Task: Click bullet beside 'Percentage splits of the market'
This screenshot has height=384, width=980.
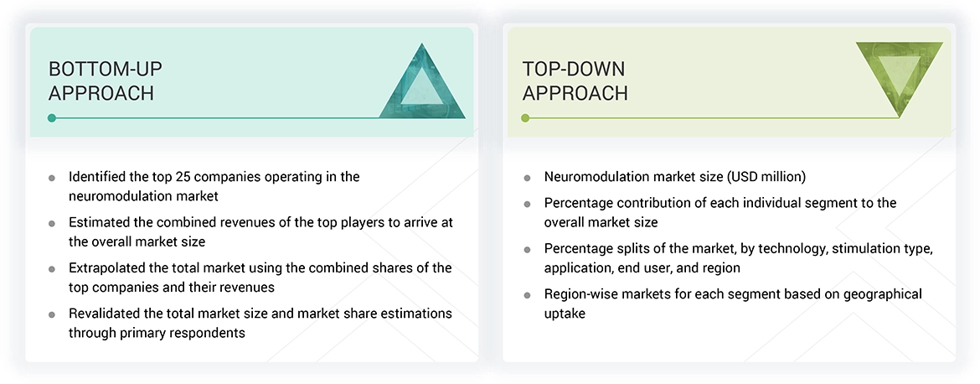Action: 527,250
